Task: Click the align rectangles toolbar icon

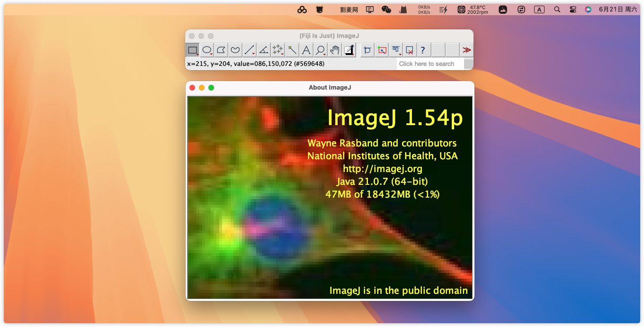Action: click(x=396, y=50)
